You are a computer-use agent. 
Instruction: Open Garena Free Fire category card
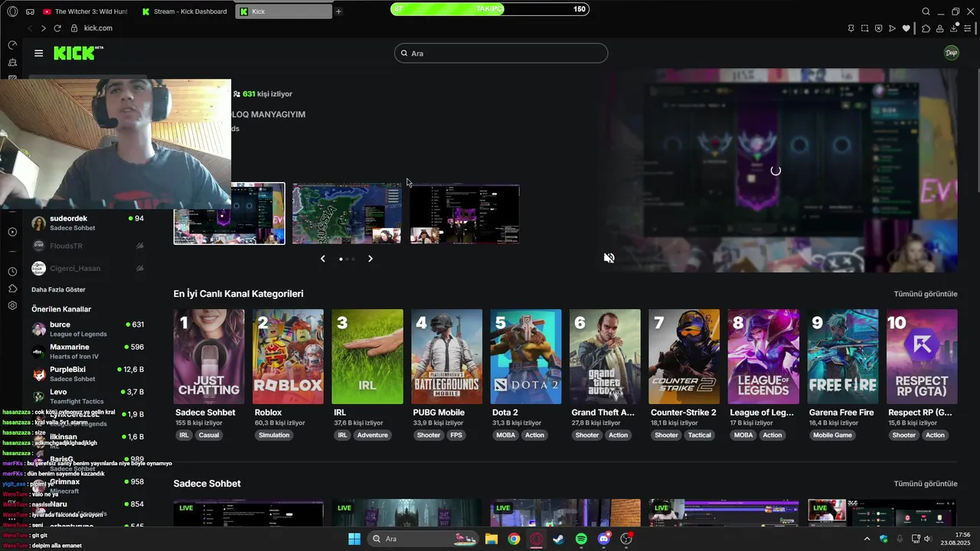coord(842,357)
